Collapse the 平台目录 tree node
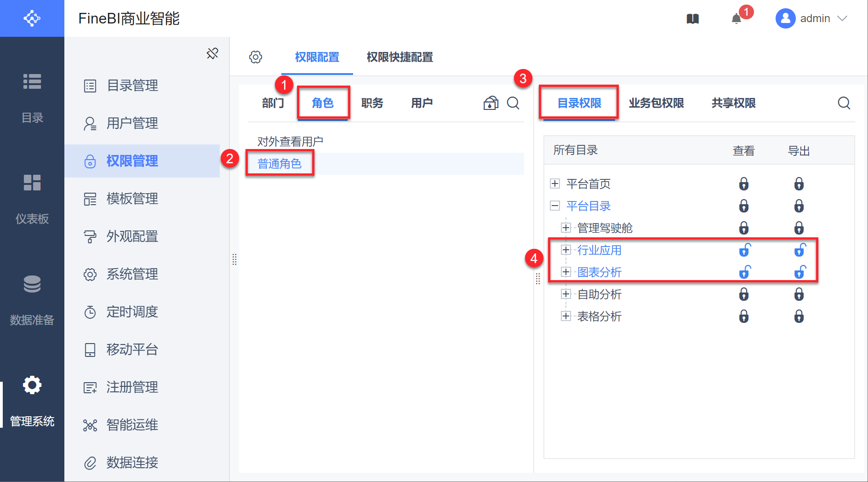The height and width of the screenshot is (482, 868). pos(555,206)
